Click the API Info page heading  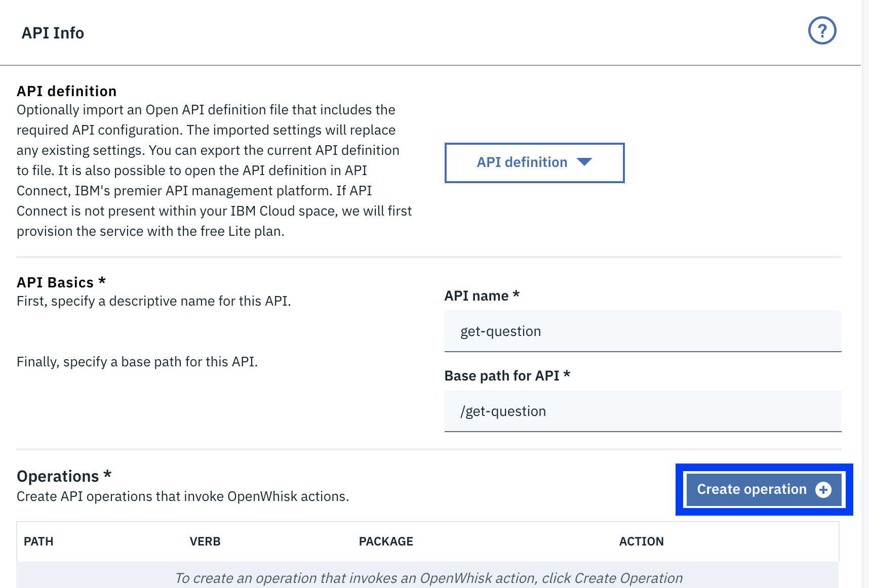click(53, 33)
